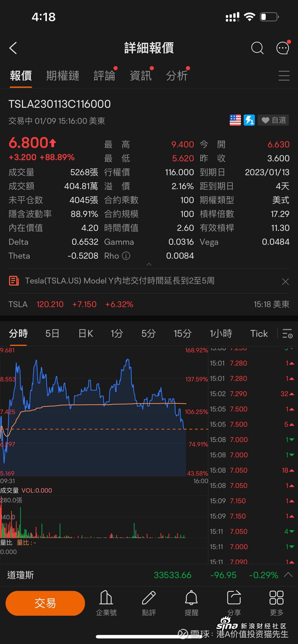Tap the blue lightning level-1 quote icon
The image size is (298, 644).
[x=249, y=120]
